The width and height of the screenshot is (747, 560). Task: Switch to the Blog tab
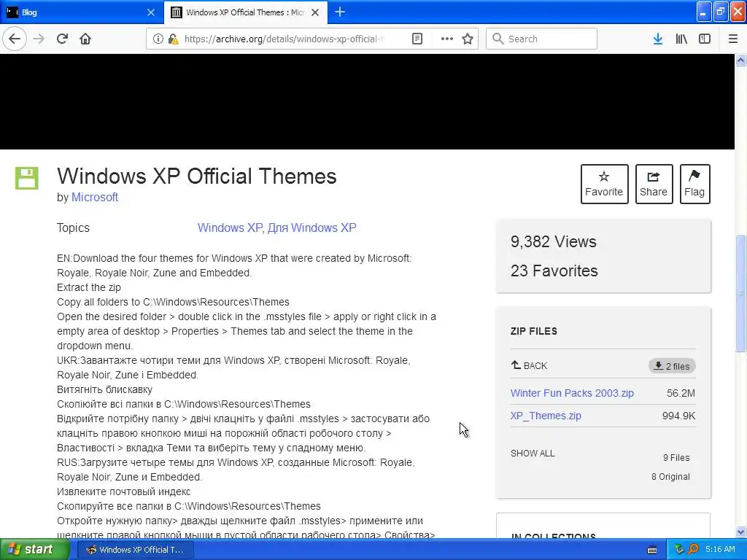tap(81, 12)
